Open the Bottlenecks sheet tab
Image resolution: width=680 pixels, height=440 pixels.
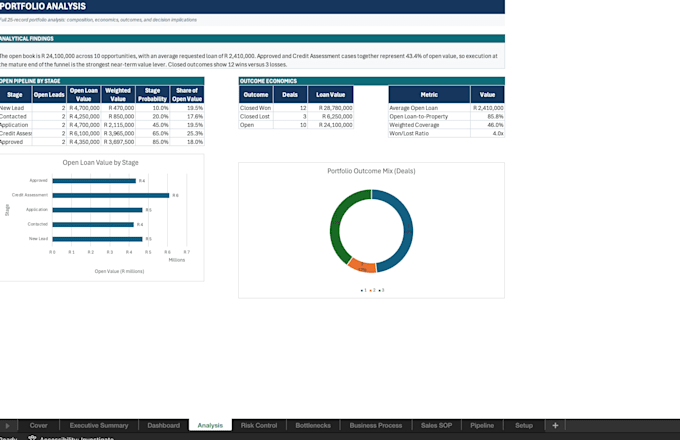pyautogui.click(x=313, y=425)
